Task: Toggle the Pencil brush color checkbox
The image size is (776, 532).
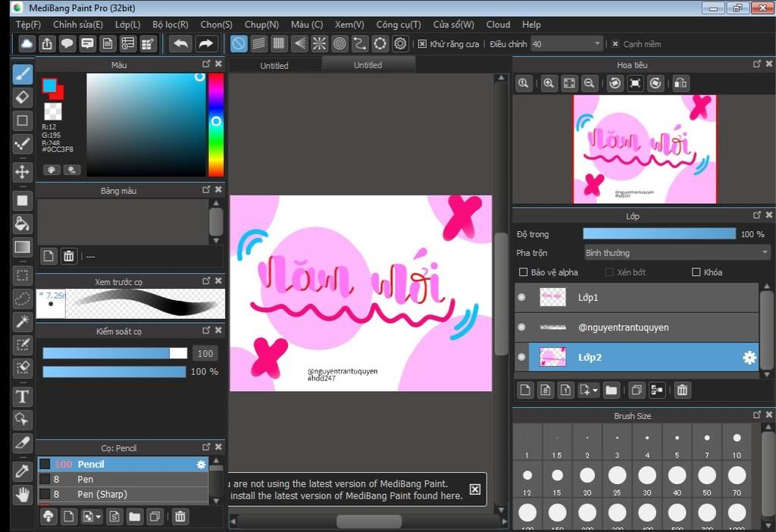Action: (x=45, y=465)
